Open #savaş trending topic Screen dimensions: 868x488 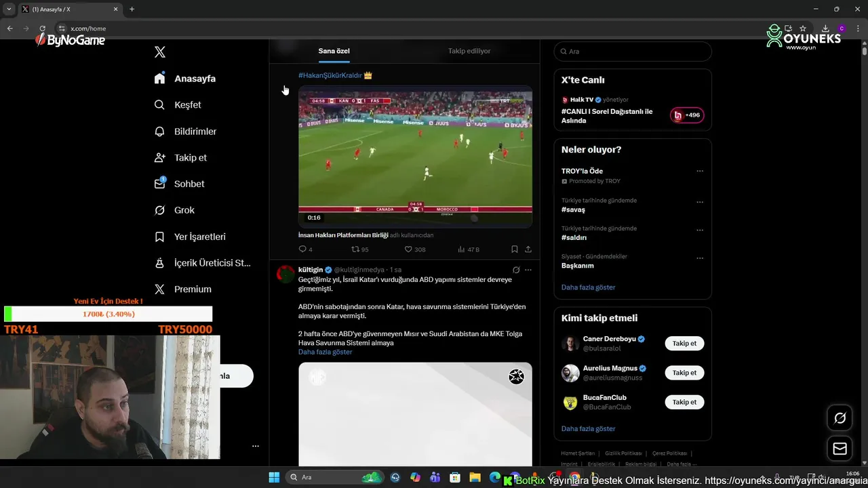point(573,209)
